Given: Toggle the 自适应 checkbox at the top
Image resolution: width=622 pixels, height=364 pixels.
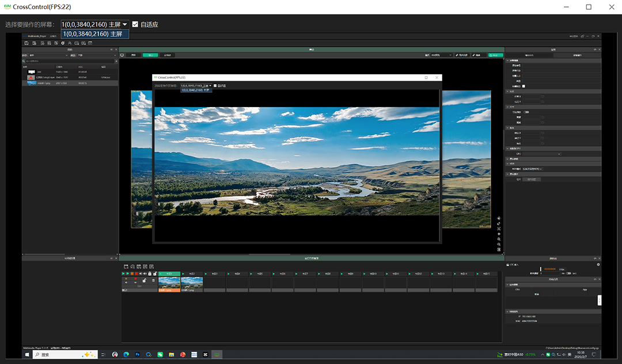Looking at the screenshot, I should pyautogui.click(x=135, y=24).
